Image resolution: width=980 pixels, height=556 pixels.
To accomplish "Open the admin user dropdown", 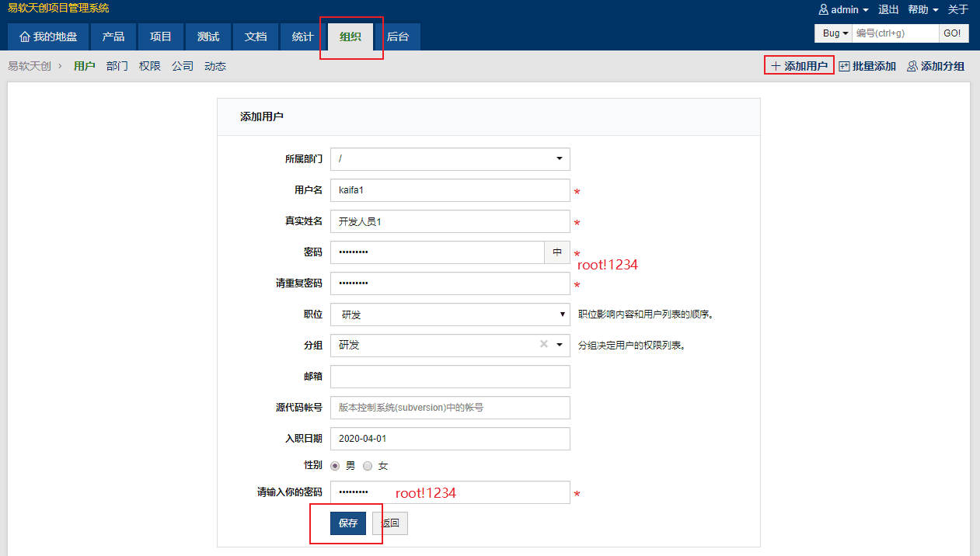I will 844,10.
